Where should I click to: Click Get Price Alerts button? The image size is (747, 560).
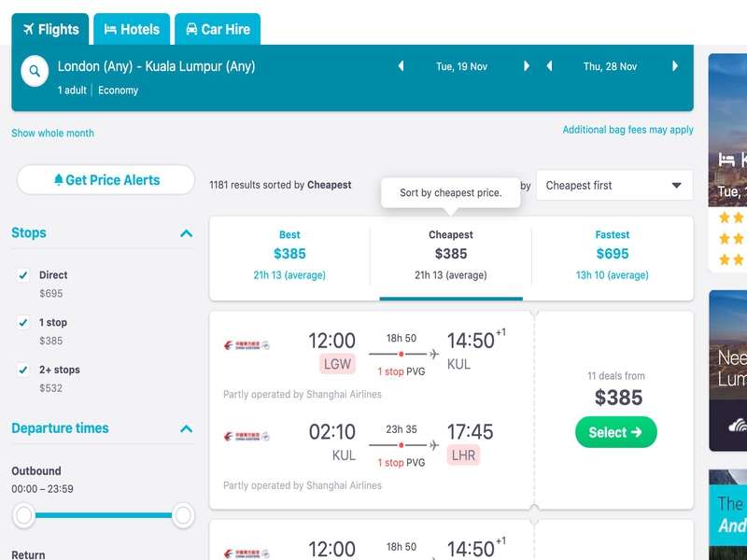click(x=106, y=180)
